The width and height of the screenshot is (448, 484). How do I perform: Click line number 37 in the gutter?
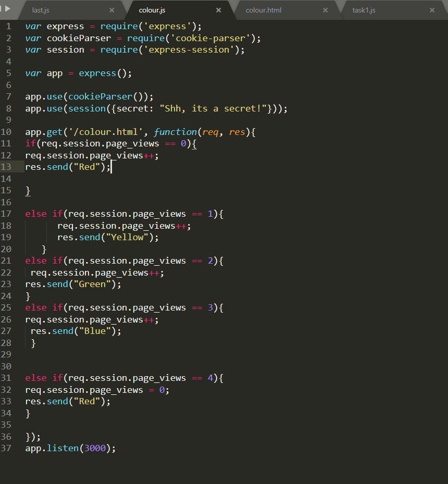click(x=8, y=448)
